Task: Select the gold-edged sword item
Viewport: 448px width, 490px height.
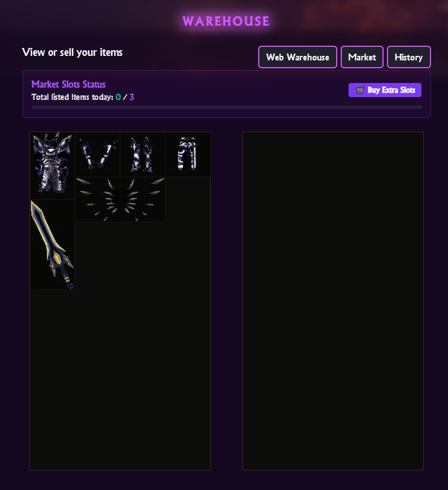Action: pos(52,244)
